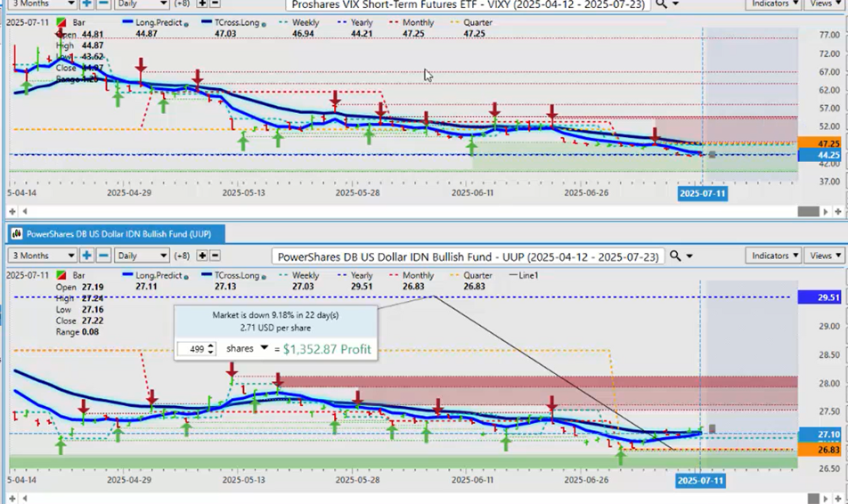Select the PowerShares DB US Dollar (UUP) tab

[116, 234]
